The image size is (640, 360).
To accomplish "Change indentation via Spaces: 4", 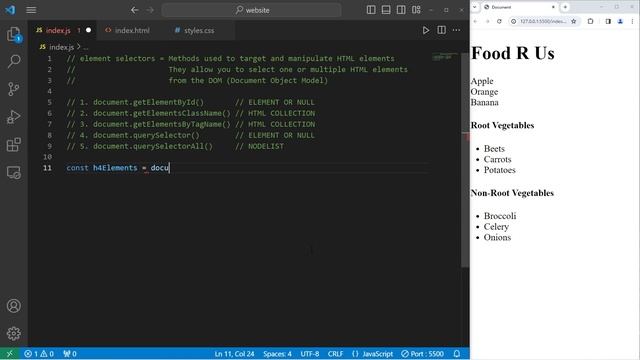I will 277,353.
